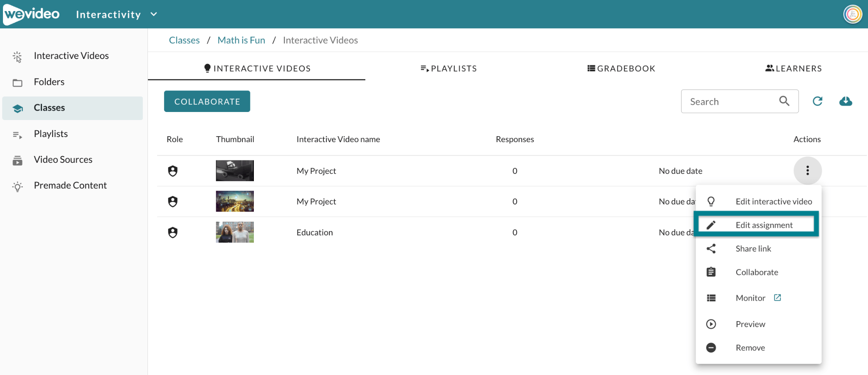Click the cloud download icon
This screenshot has height=375, width=868.
click(846, 101)
